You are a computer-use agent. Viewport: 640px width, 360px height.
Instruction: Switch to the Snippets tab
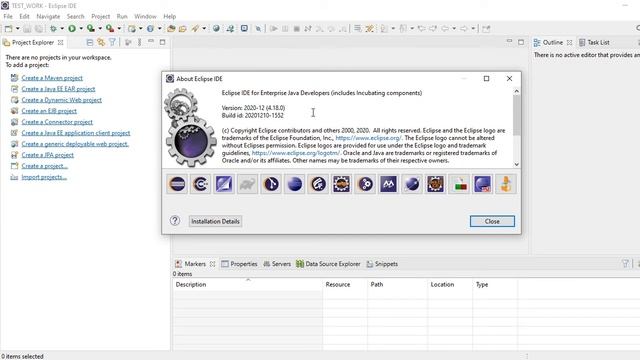[382, 264]
